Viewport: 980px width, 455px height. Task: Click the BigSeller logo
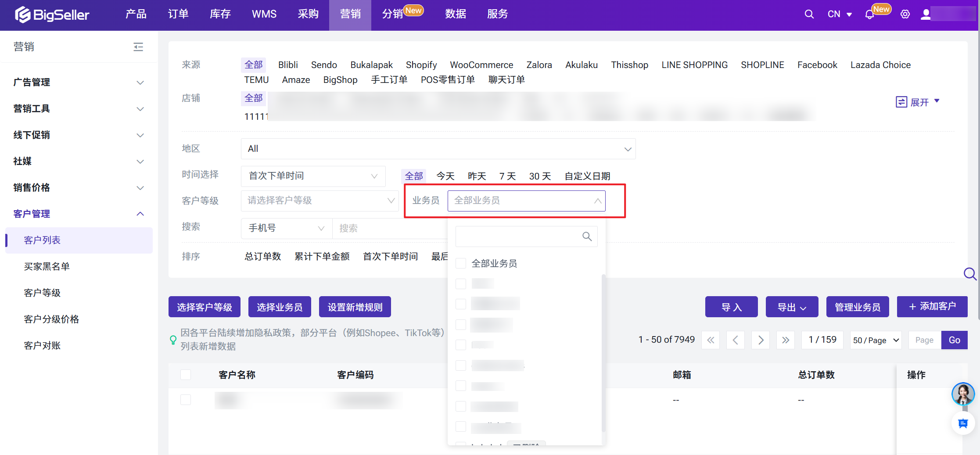click(52, 14)
